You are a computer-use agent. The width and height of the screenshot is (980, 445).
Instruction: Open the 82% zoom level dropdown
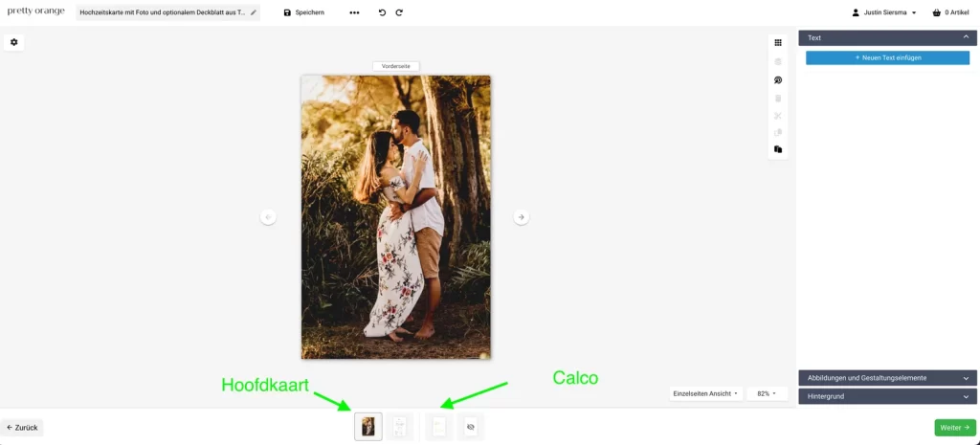[767, 393]
